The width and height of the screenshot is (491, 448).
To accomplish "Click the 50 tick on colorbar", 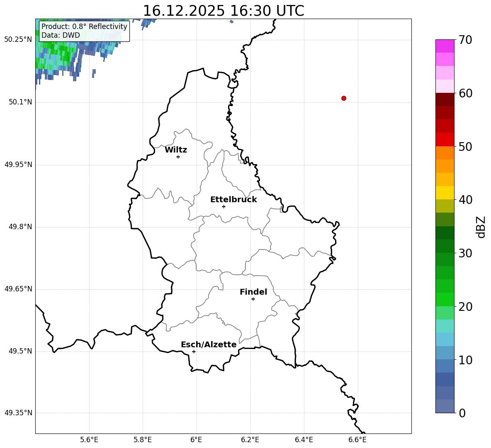I will (x=465, y=146).
